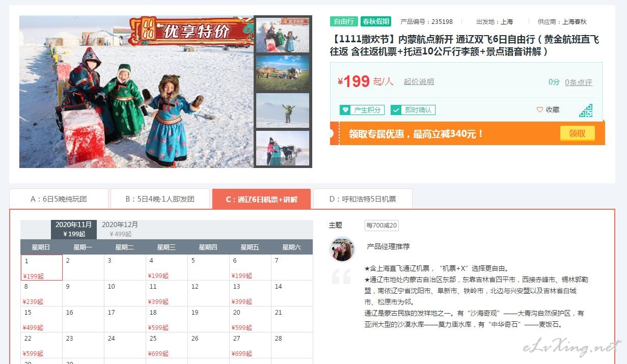Screen dimensions: 627x364
Task: View the 0条点评 reviews link
Action: 579,82
